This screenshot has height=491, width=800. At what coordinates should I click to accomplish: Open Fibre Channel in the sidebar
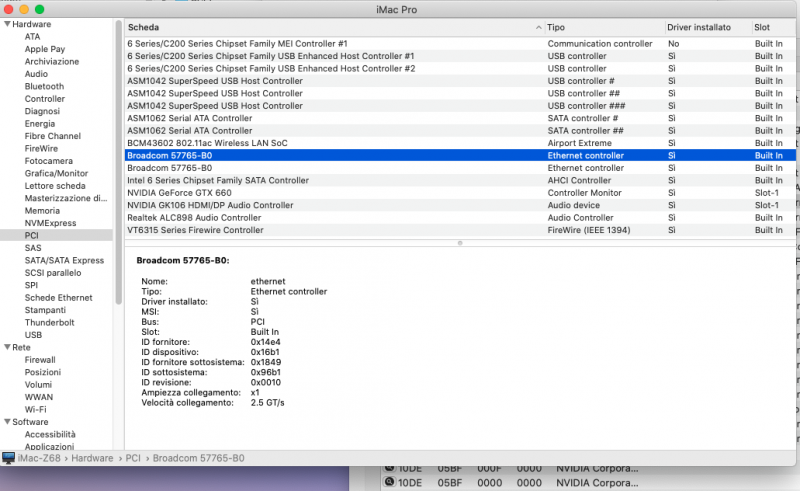(x=53, y=136)
